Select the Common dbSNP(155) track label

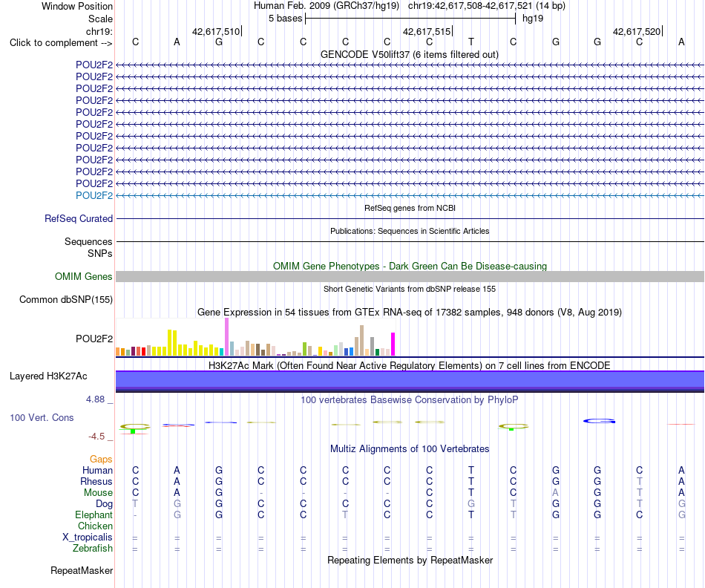(x=66, y=300)
